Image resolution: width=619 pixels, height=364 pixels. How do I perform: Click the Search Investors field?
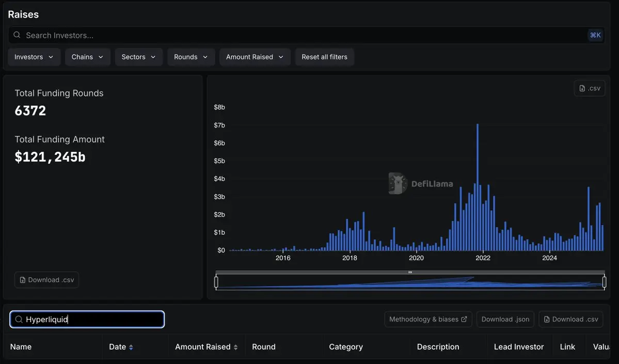306,35
